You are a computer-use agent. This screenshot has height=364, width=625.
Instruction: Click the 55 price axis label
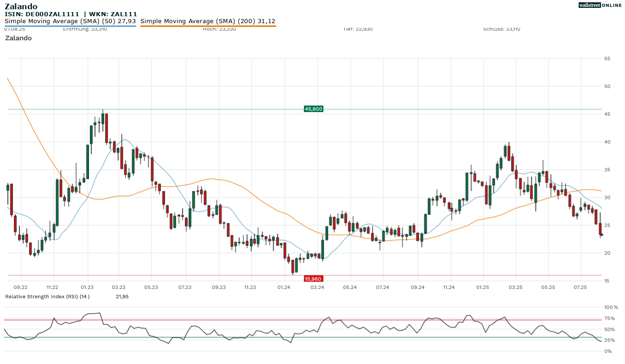(607, 59)
